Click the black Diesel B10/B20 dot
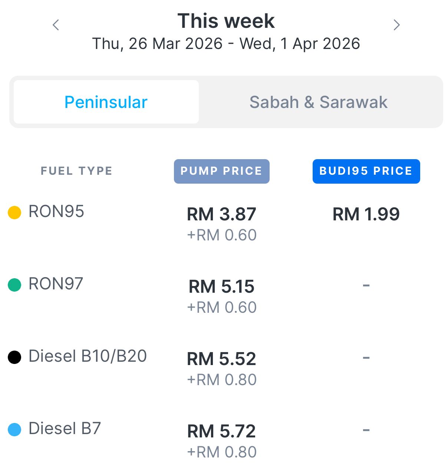448x476 pixels. point(14,357)
